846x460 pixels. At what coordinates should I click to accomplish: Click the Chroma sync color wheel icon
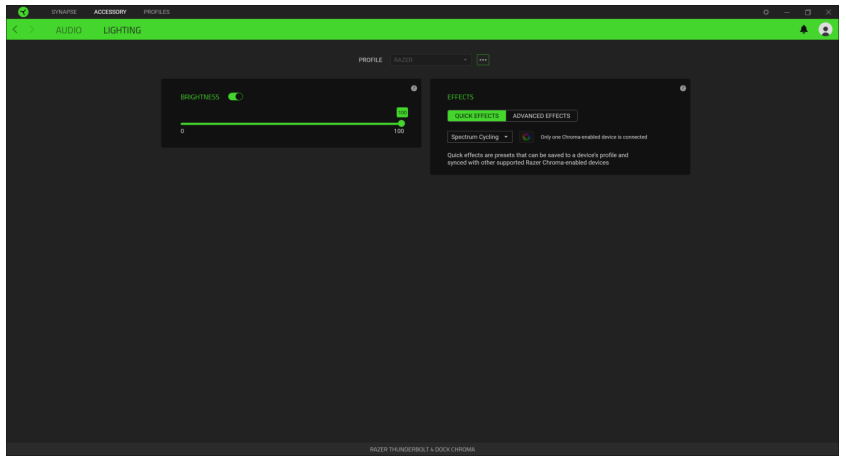click(x=526, y=137)
